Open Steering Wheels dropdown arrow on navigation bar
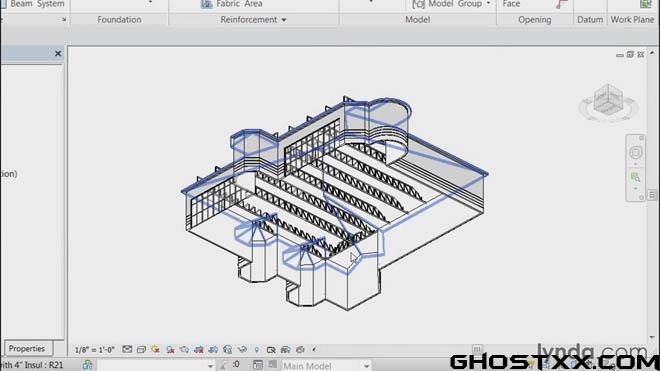This screenshot has height=371, width=660. (x=636, y=164)
